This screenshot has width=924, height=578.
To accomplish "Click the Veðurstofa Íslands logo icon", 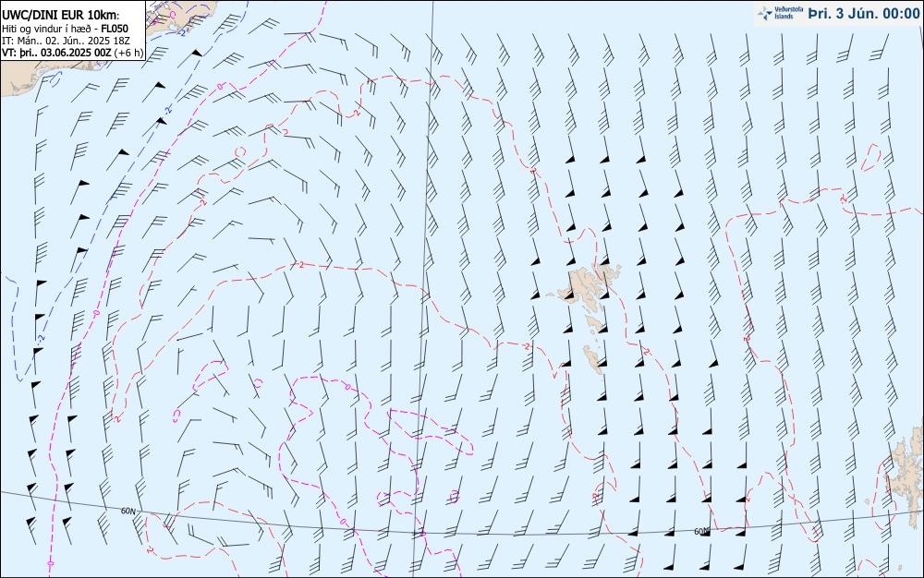I will [765, 14].
